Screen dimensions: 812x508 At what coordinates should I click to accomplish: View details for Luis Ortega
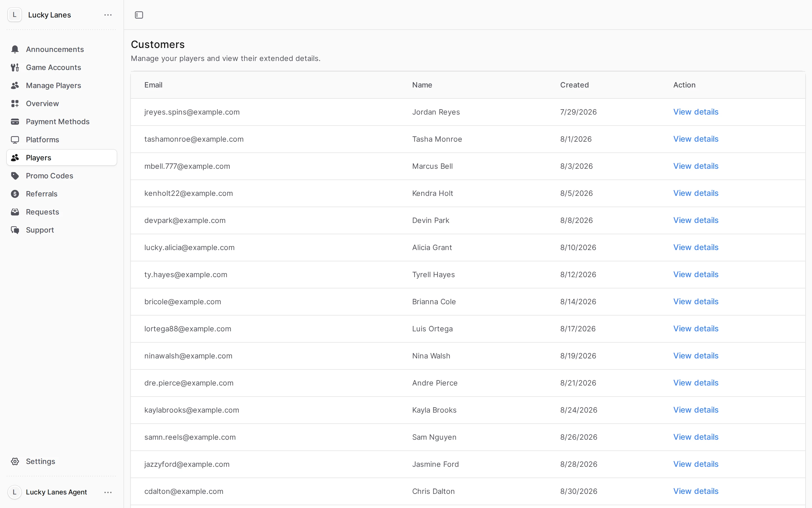tap(696, 329)
